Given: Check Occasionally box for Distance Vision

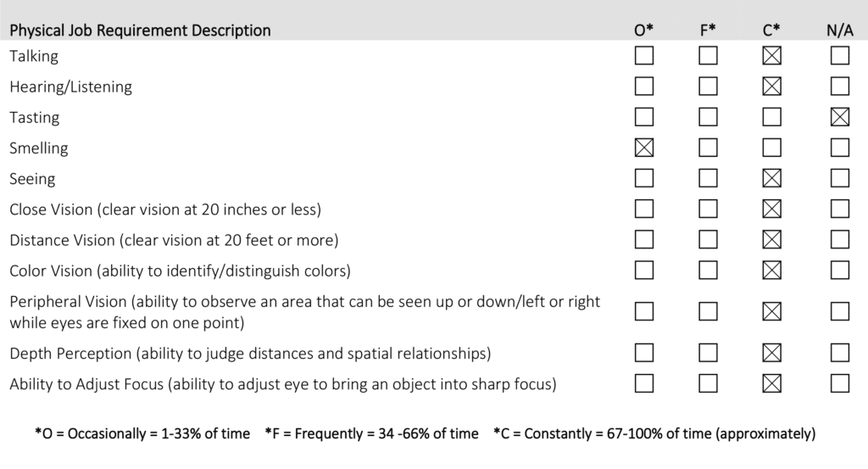Looking at the screenshot, I should (x=644, y=239).
